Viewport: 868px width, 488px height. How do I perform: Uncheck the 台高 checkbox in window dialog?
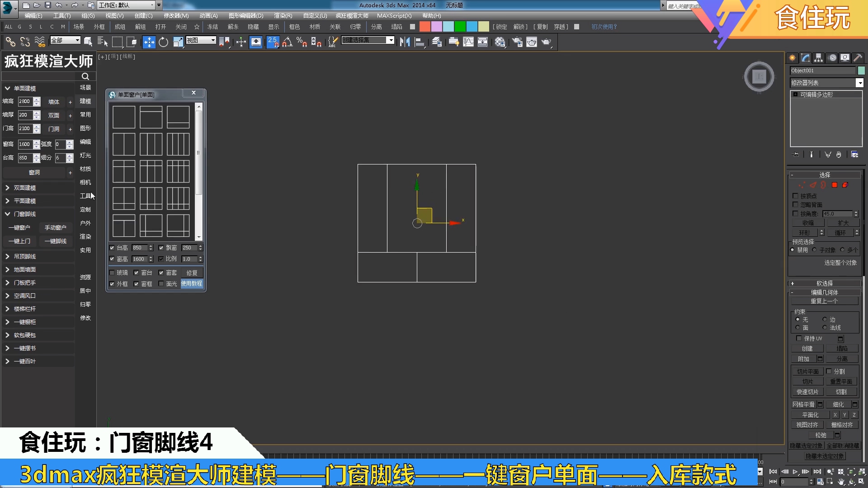point(112,248)
